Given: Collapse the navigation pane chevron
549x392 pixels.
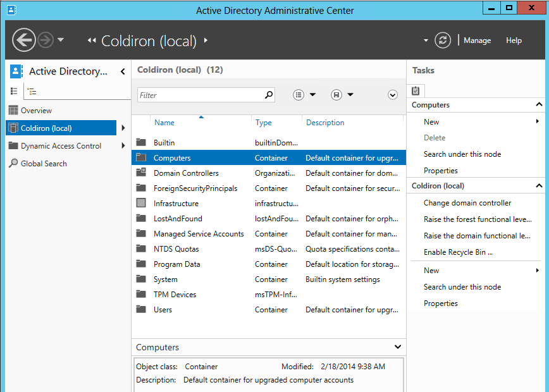Looking at the screenshot, I should click(x=123, y=71).
